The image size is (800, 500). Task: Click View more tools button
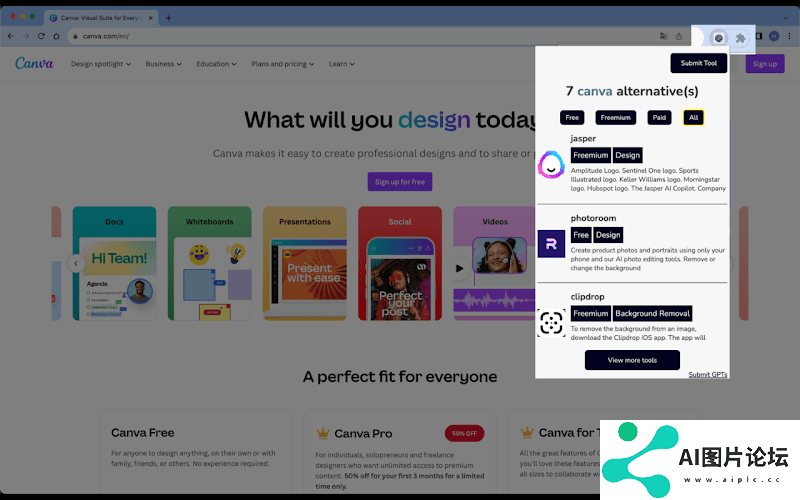632,360
